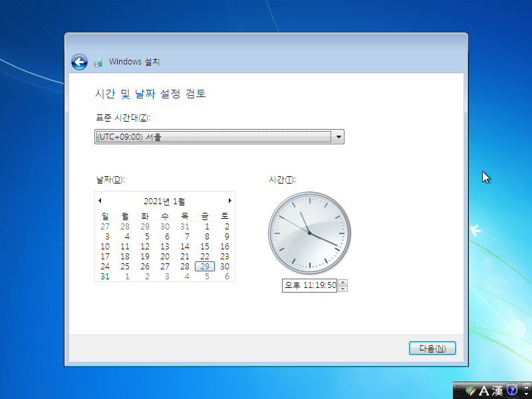Screen dimensions: 532x399
Task: Click the Windows setup disc icon
Action: coord(98,62)
